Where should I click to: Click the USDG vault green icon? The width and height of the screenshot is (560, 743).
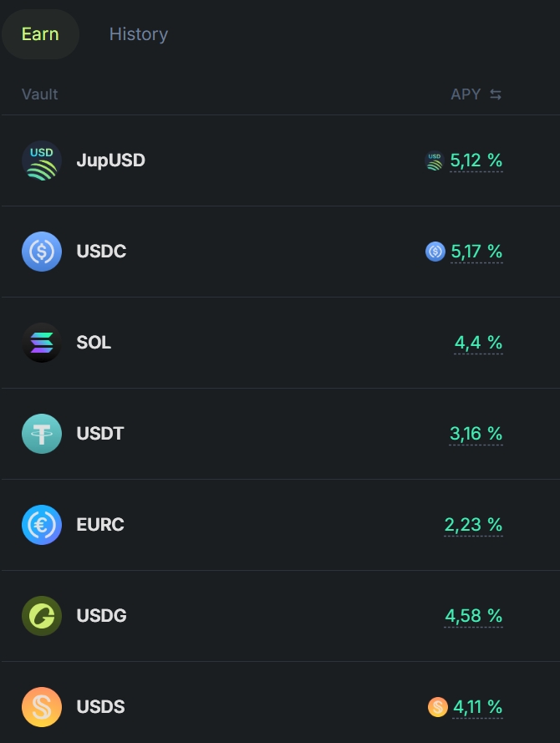42,615
